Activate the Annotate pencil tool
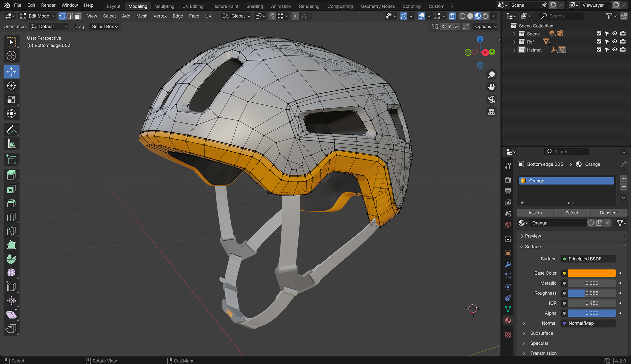This screenshot has width=631, height=364. (x=12, y=130)
